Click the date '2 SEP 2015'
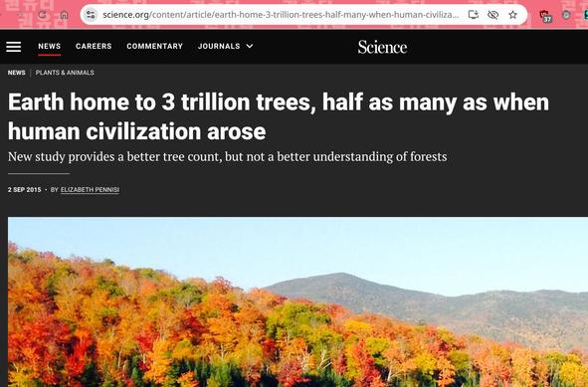The height and width of the screenshot is (387, 588). coord(24,190)
